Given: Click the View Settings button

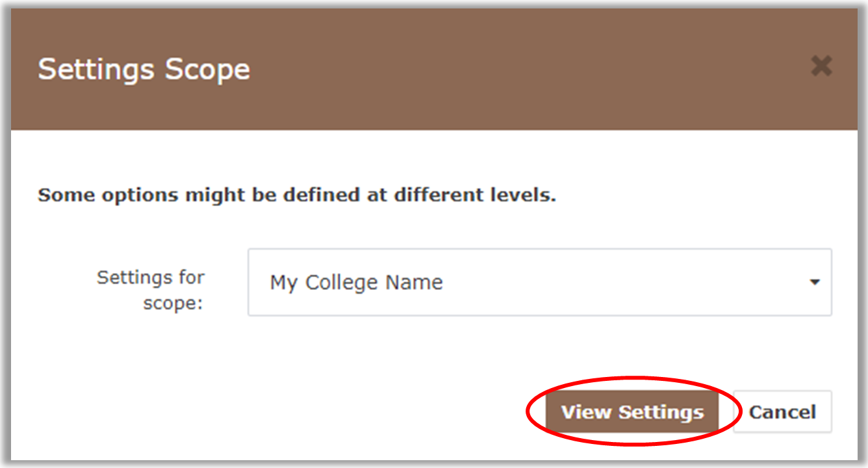Looking at the screenshot, I should click(632, 412).
